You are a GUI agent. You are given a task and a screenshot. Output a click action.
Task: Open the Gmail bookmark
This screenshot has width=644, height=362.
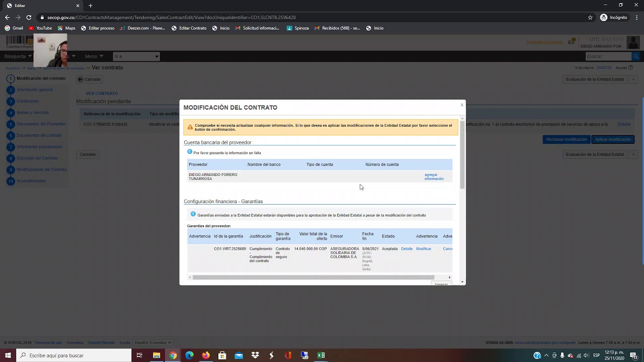14,28
